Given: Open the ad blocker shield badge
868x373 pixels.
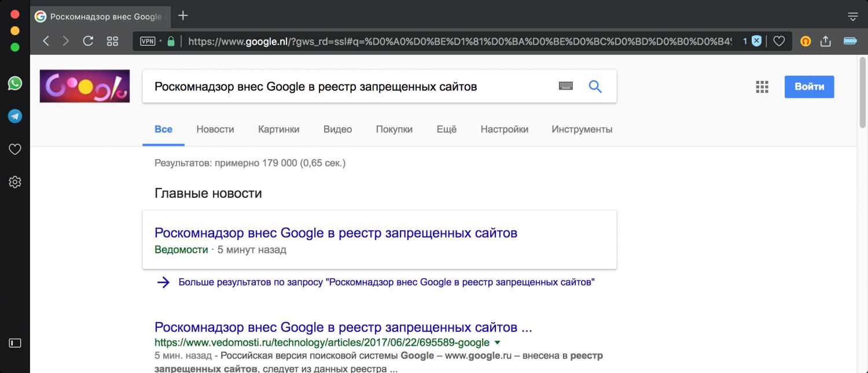Looking at the screenshot, I should tap(756, 41).
